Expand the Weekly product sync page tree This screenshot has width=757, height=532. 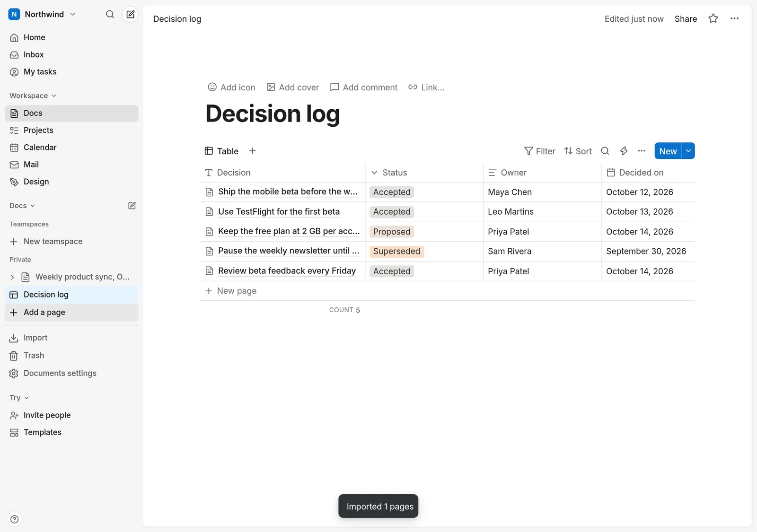(x=12, y=277)
